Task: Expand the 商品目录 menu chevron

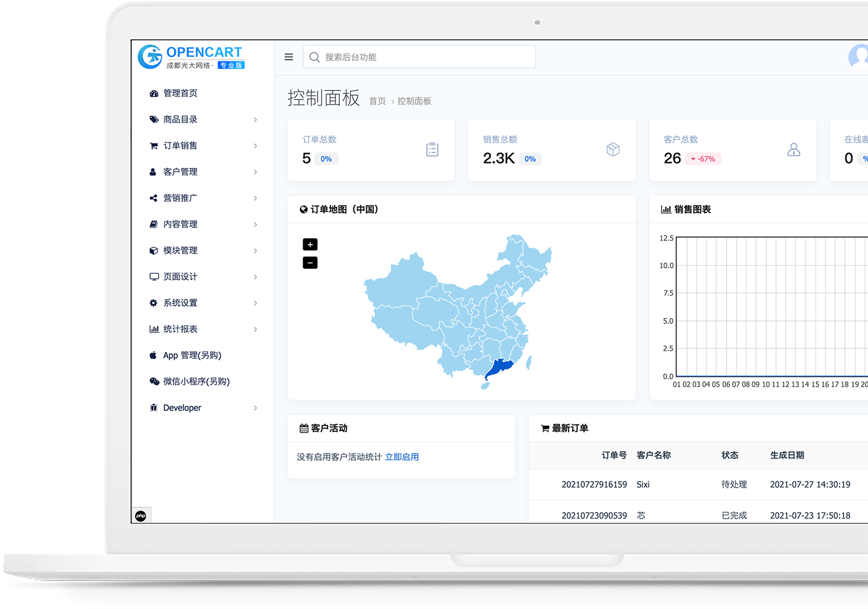Action: pyautogui.click(x=255, y=120)
